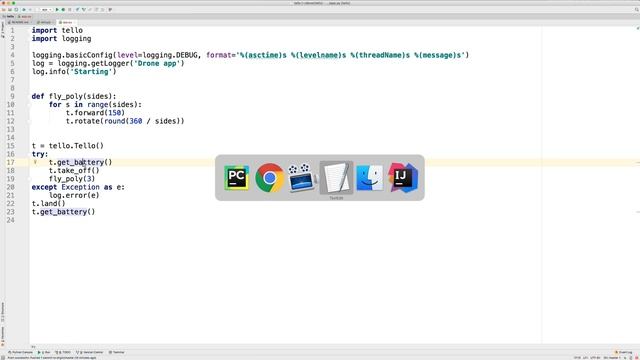
Task: Click log.info('Starting') on line 6
Action: [x=74, y=71]
